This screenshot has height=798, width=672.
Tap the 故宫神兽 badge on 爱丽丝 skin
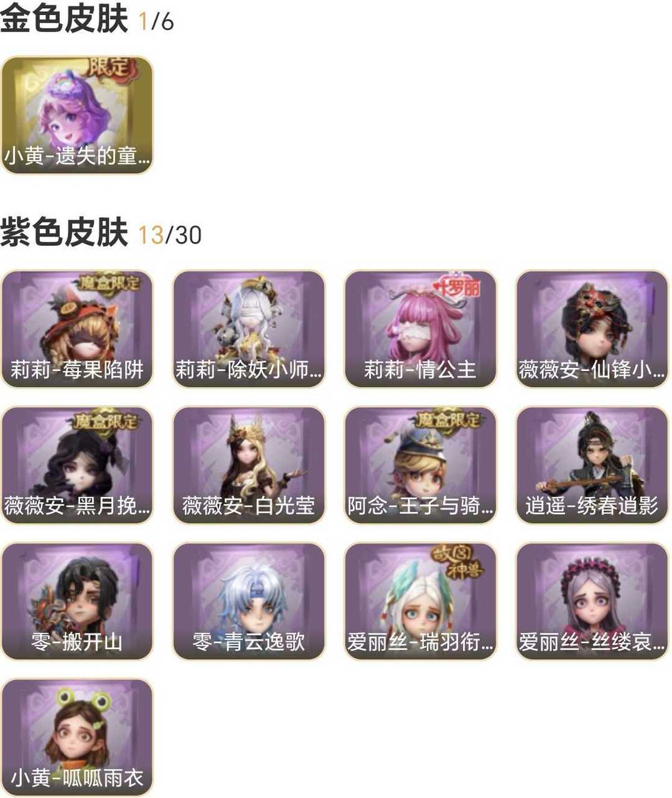pyautogui.click(x=458, y=562)
